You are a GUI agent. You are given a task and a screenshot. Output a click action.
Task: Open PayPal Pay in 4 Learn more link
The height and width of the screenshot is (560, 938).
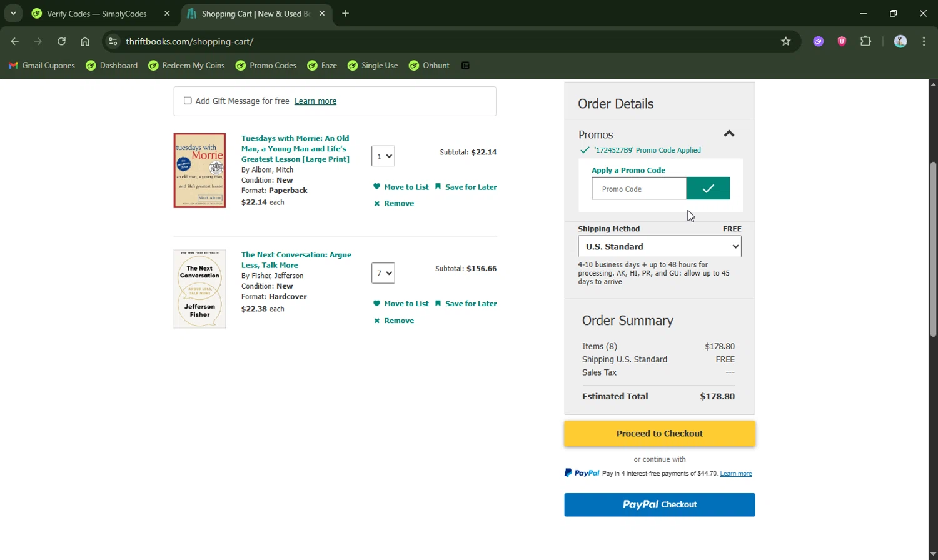click(736, 474)
